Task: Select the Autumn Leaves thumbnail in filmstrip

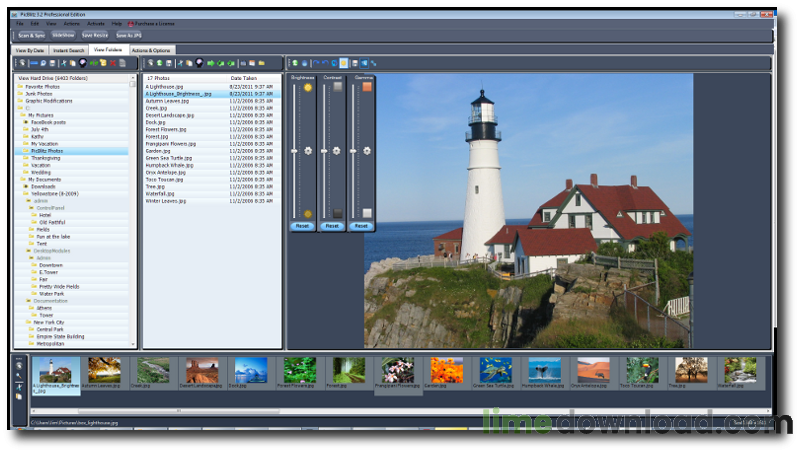Action: coord(104,371)
